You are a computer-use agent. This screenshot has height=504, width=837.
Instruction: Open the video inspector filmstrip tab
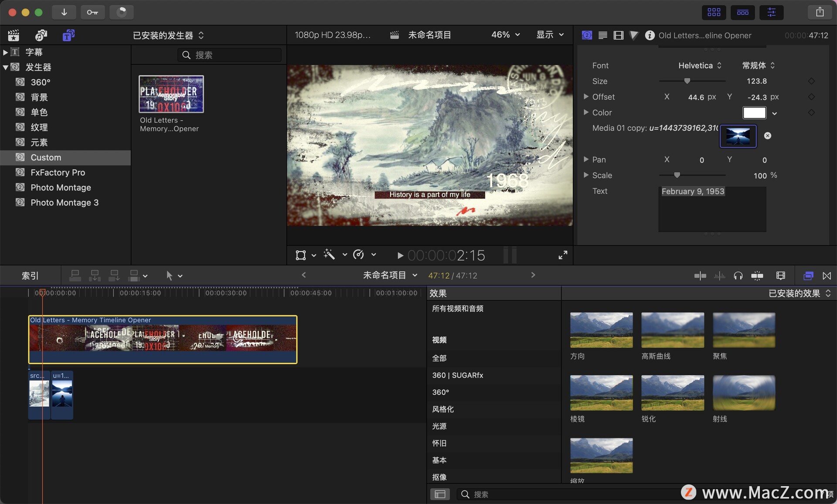tap(618, 35)
